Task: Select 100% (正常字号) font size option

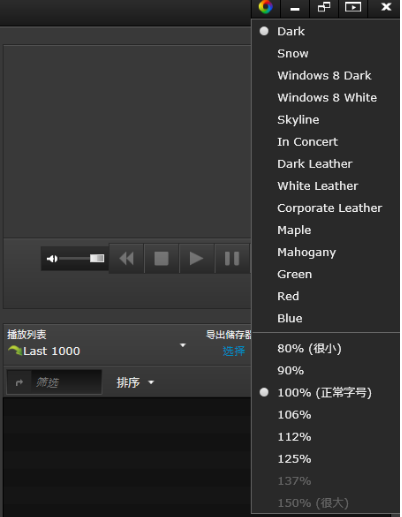Action: pyautogui.click(x=325, y=393)
